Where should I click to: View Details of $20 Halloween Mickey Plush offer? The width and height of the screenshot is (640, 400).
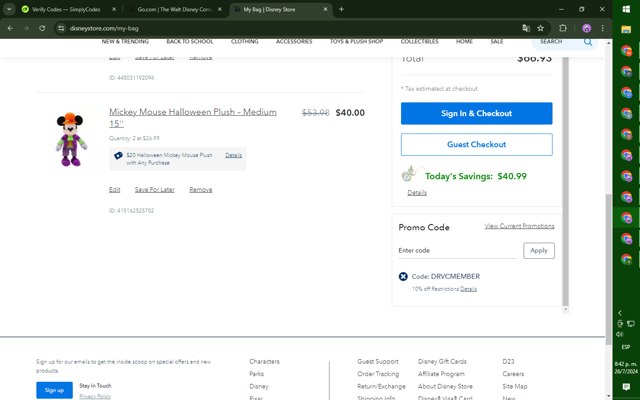233,155
